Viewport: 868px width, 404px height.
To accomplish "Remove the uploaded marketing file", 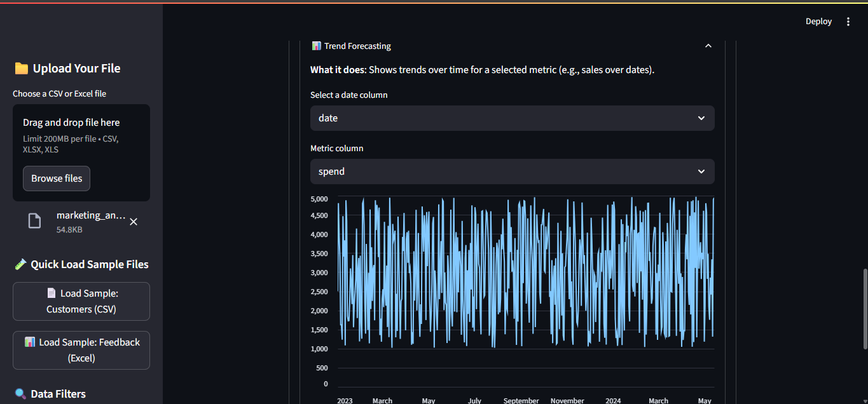I will (x=134, y=222).
